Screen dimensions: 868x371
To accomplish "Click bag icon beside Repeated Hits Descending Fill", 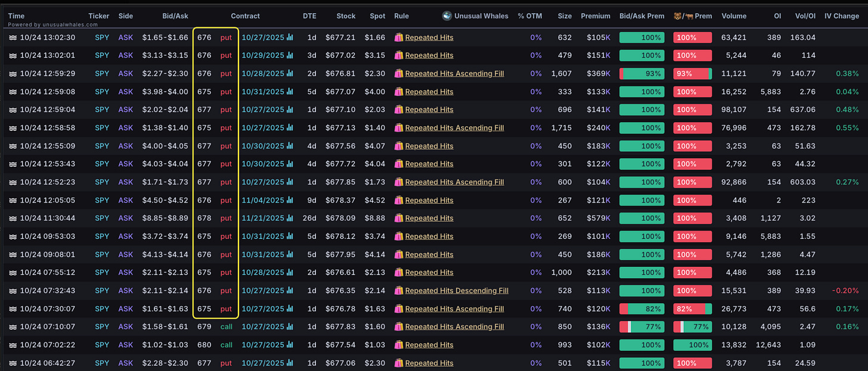I will coord(399,291).
